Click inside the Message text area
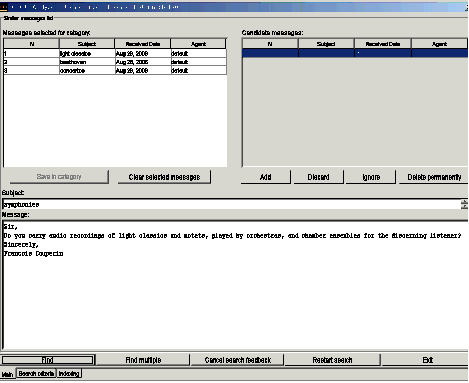 pyautogui.click(x=235, y=285)
